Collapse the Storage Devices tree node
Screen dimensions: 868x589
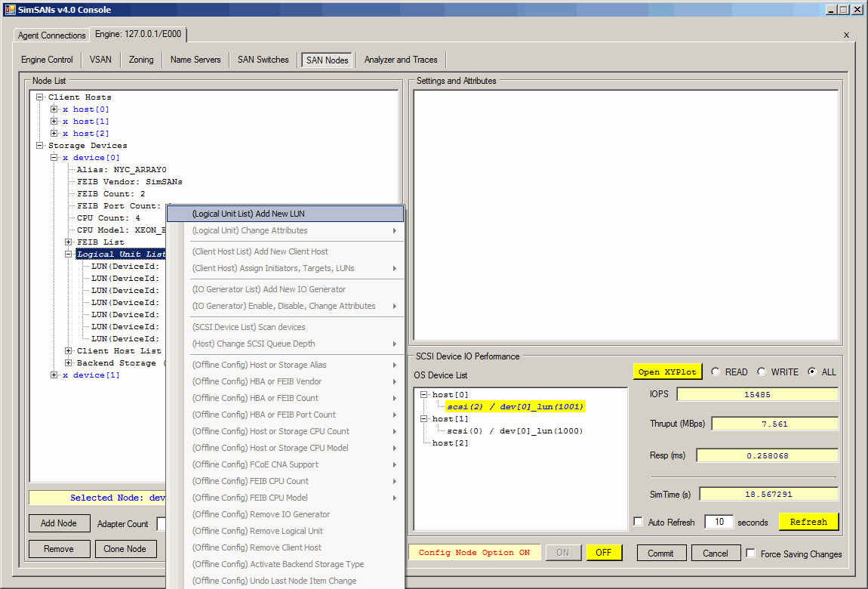[40, 146]
